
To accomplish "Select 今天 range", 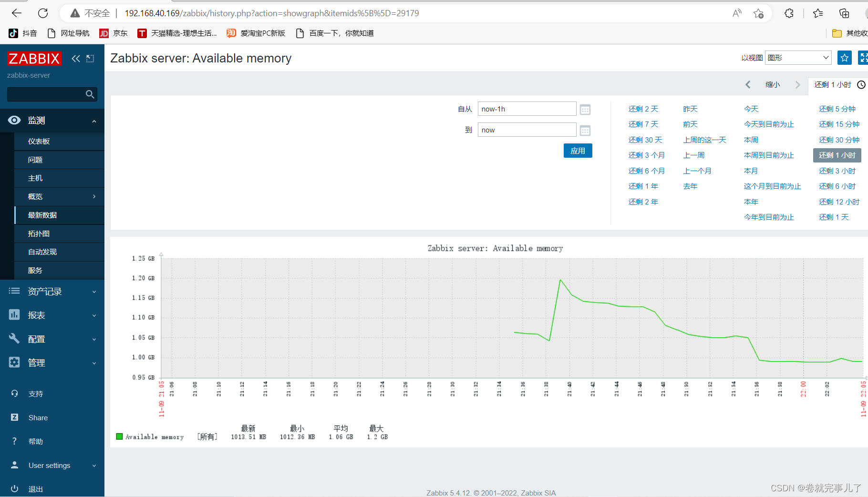I will (x=751, y=109).
